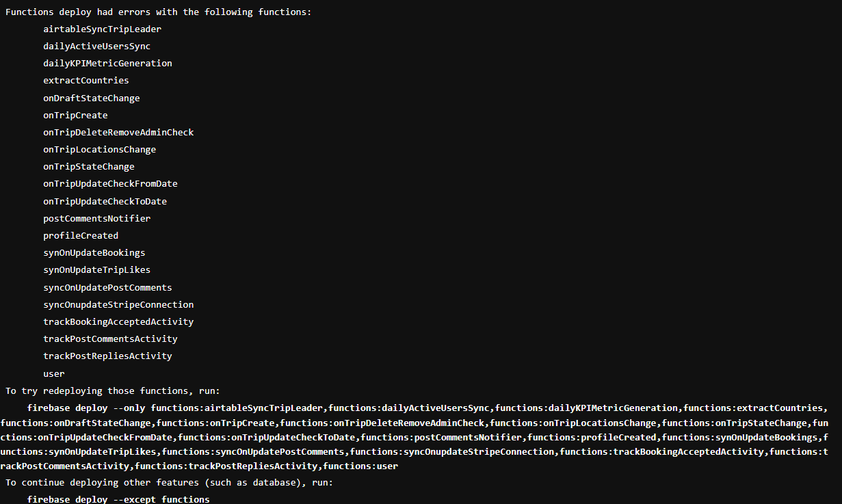Image resolution: width=842 pixels, height=504 pixels.
Task: Click onTripUpdateCheckFromDate in the output
Action: [x=110, y=183]
